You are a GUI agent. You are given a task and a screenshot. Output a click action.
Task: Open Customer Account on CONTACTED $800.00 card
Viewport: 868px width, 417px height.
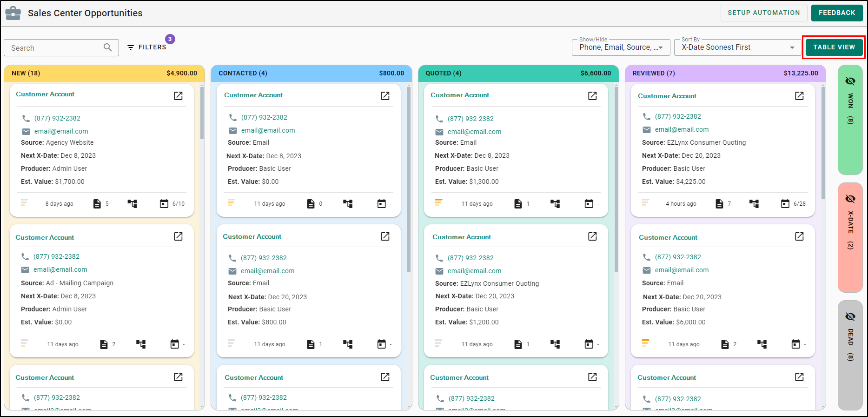(x=252, y=236)
